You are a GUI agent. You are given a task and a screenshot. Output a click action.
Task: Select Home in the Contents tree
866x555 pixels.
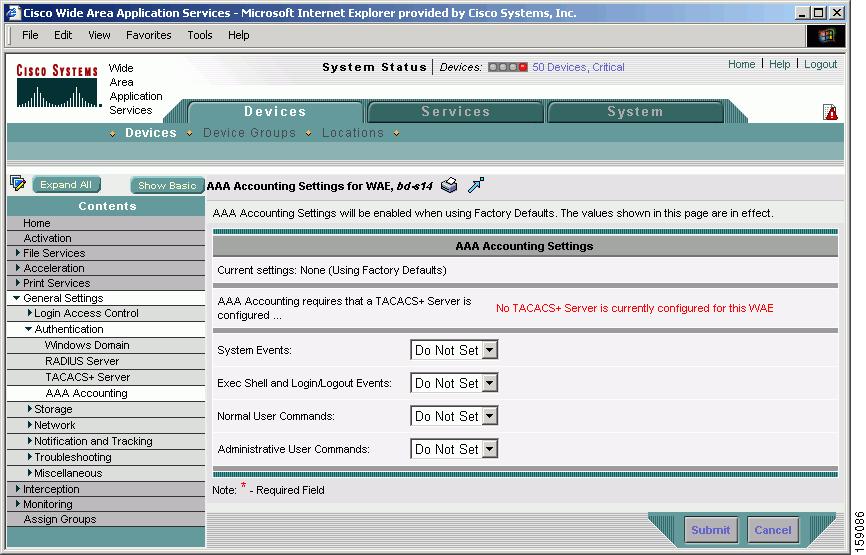[x=36, y=223]
